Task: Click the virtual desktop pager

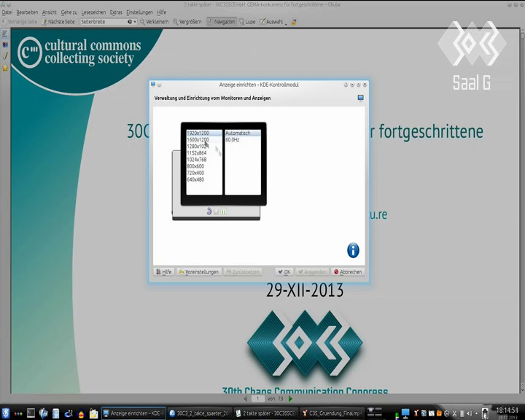Action: [x=375, y=413]
